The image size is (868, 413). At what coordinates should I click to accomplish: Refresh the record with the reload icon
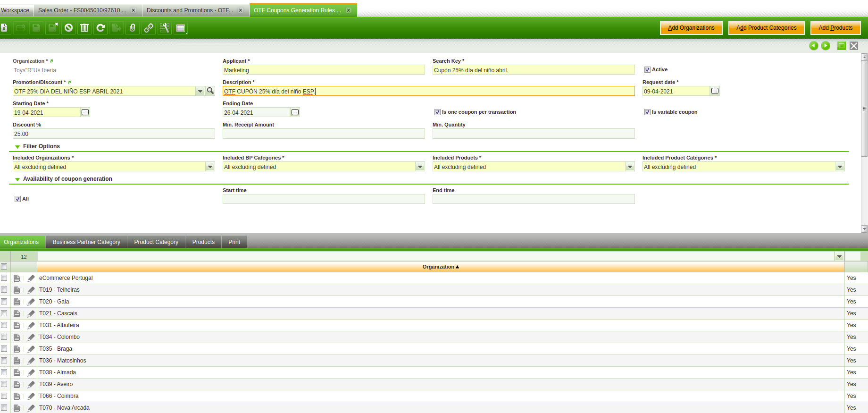100,28
